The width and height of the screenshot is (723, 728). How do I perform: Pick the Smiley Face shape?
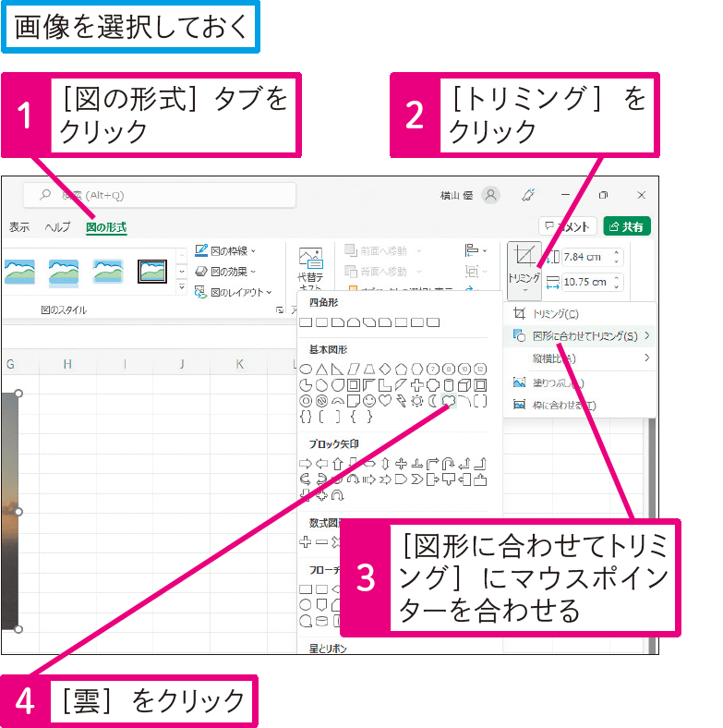tap(369, 400)
